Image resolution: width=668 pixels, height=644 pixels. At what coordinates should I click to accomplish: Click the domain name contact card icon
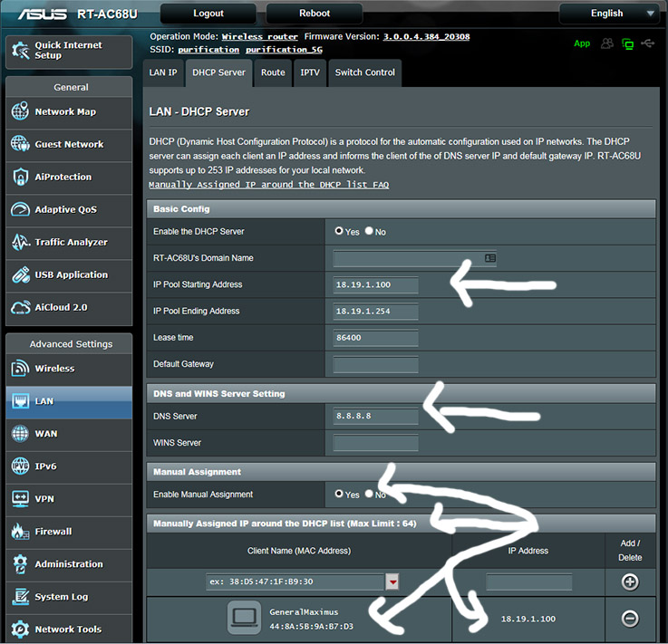pos(490,258)
